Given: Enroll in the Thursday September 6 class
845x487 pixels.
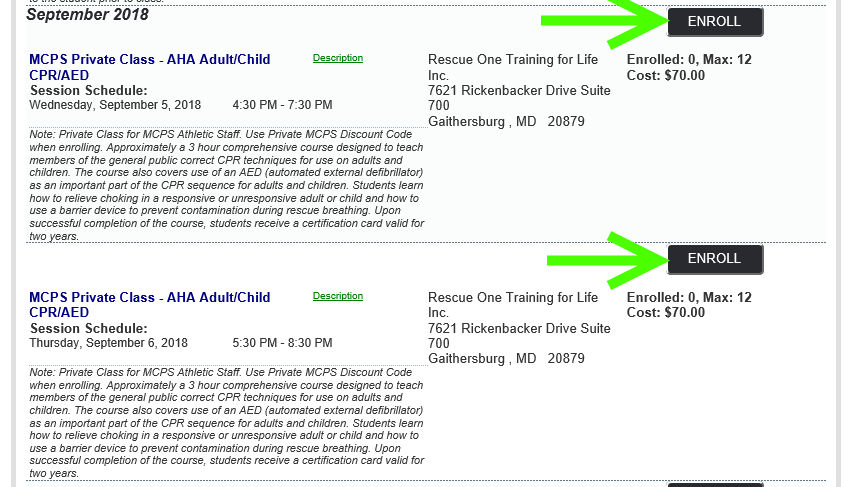Looking at the screenshot, I should 715,259.
